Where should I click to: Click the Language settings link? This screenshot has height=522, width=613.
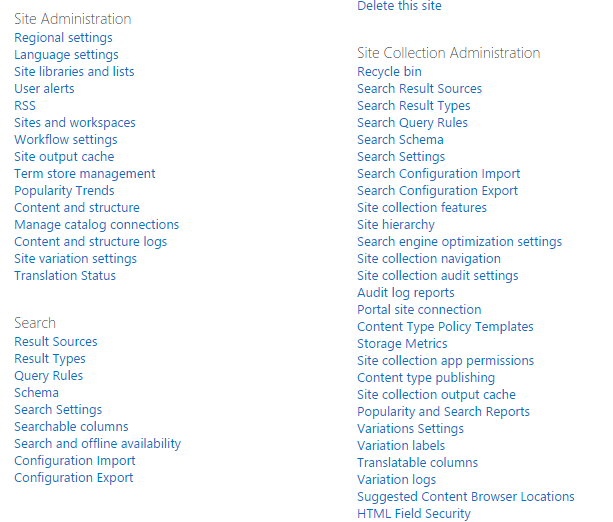66,55
